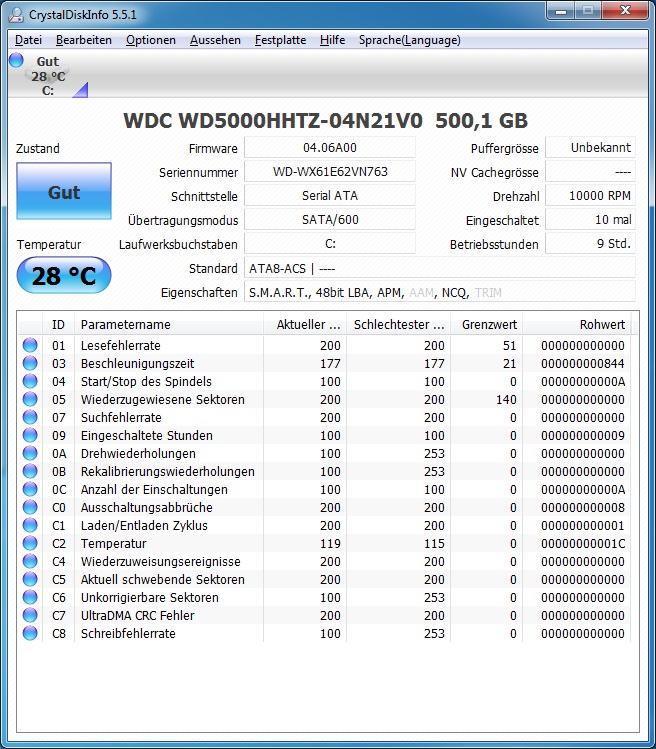Click status orb for Schreibfehlerrate
This screenshot has height=749, width=656.
30,633
